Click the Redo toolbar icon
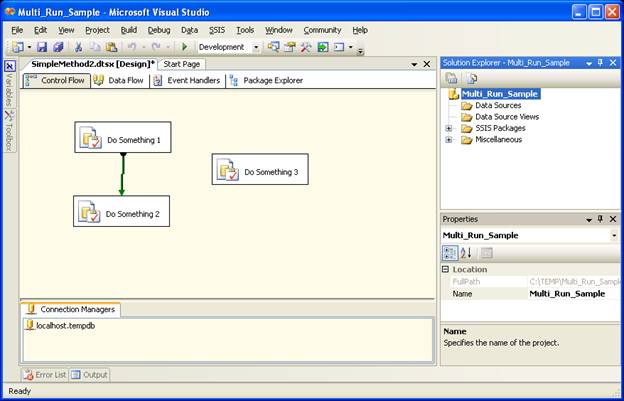This screenshot has height=401, width=624. tap(156, 47)
